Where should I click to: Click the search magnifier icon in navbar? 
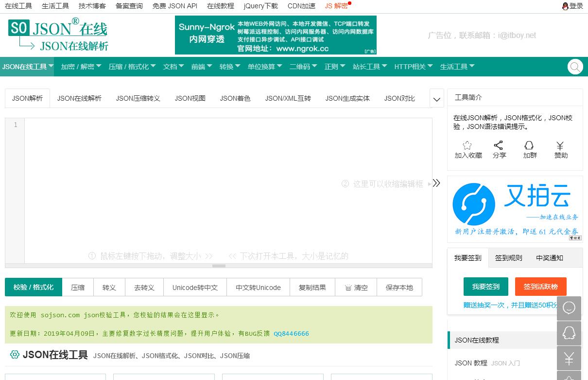tap(575, 67)
